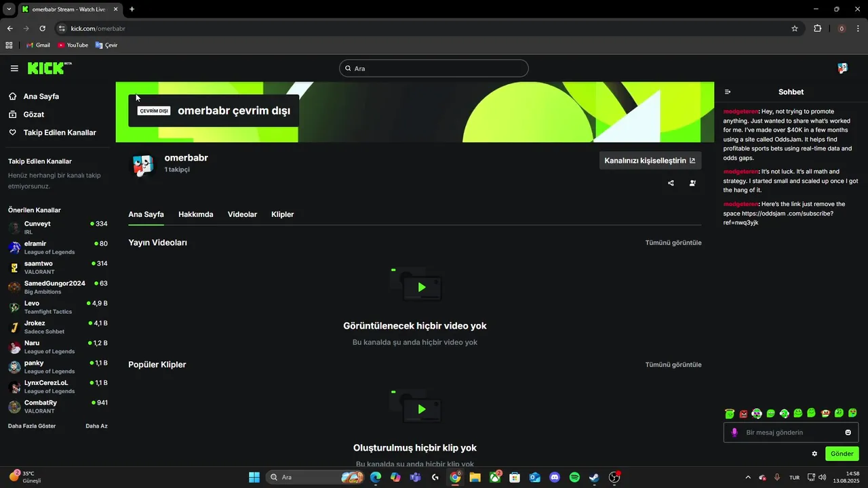The image size is (868, 488).
Task: Open a new browser tab
Action: point(132,9)
